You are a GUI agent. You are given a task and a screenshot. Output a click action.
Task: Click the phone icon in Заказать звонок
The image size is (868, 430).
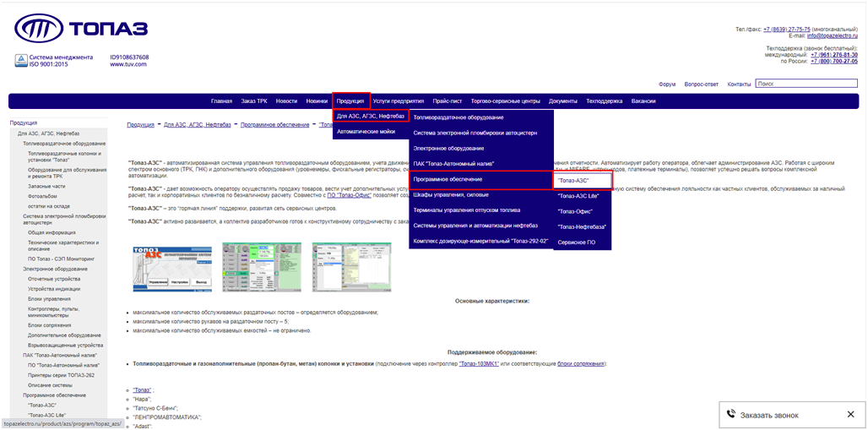tap(730, 415)
